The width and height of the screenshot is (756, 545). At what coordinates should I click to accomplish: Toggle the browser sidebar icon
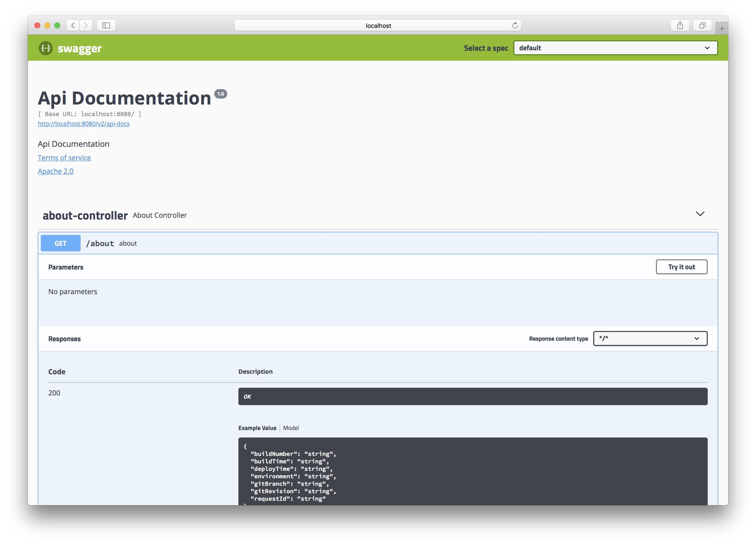[106, 25]
